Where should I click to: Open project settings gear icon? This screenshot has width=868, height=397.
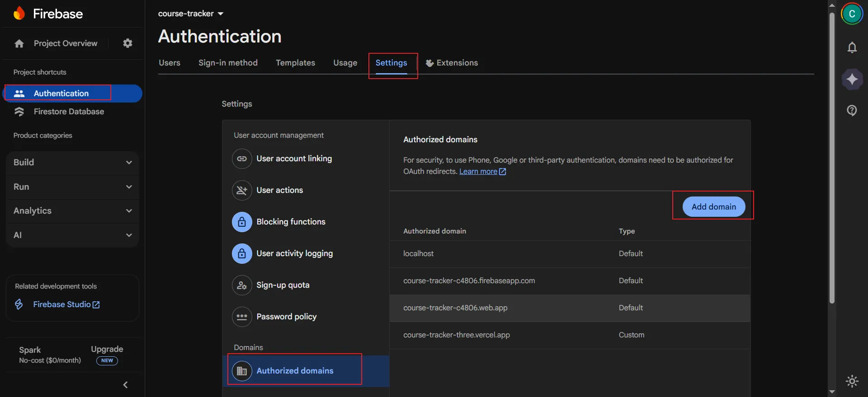[x=128, y=43]
